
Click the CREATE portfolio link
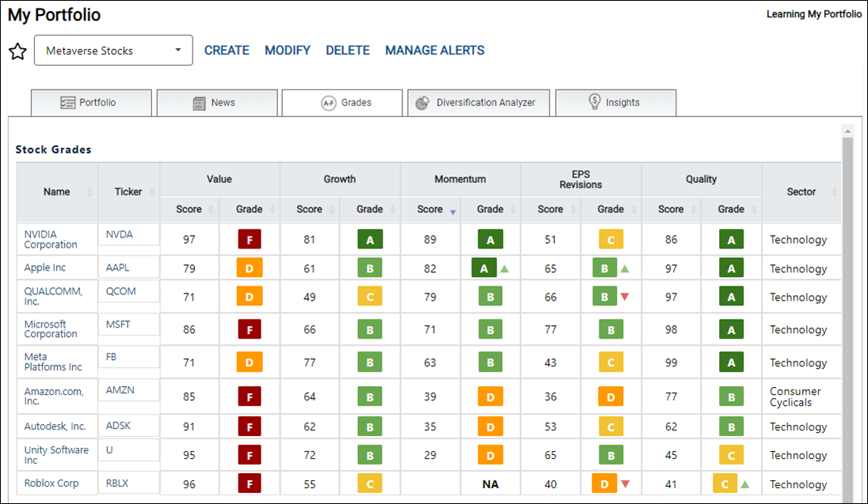227,51
